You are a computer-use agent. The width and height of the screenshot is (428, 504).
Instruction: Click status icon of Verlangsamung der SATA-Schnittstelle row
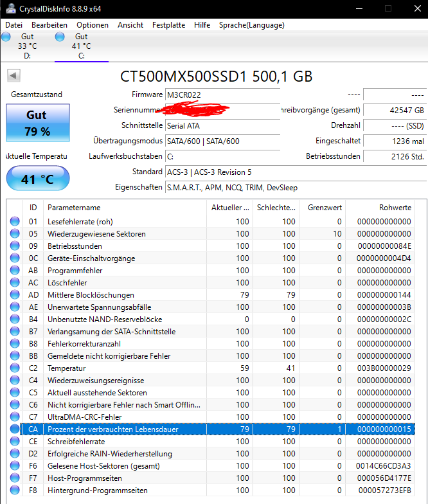15,332
